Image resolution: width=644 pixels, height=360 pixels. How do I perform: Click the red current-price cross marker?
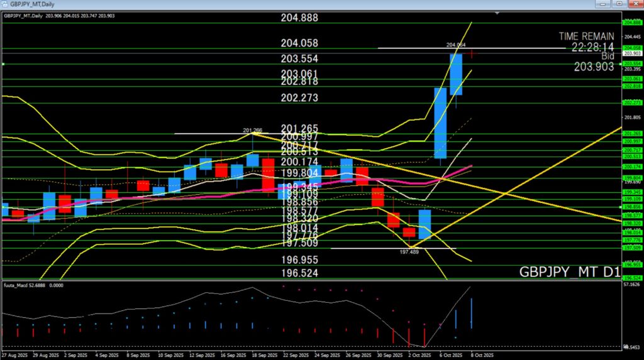[472, 54]
